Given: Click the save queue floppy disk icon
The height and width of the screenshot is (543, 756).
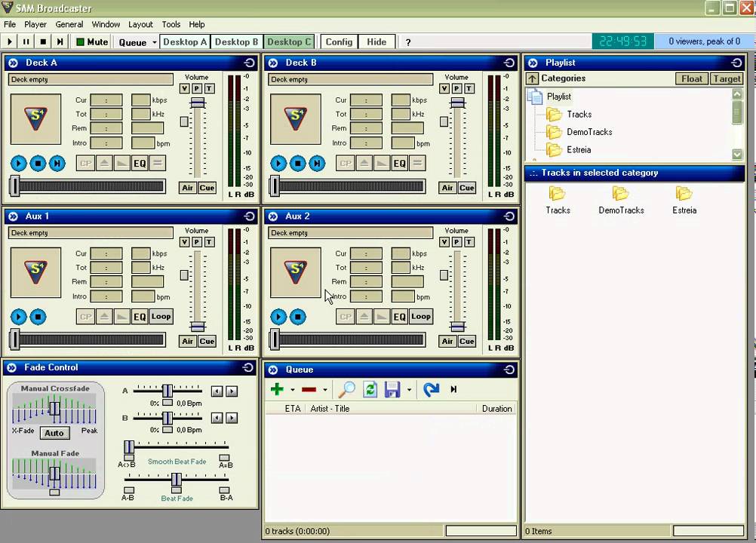Looking at the screenshot, I should [x=392, y=389].
